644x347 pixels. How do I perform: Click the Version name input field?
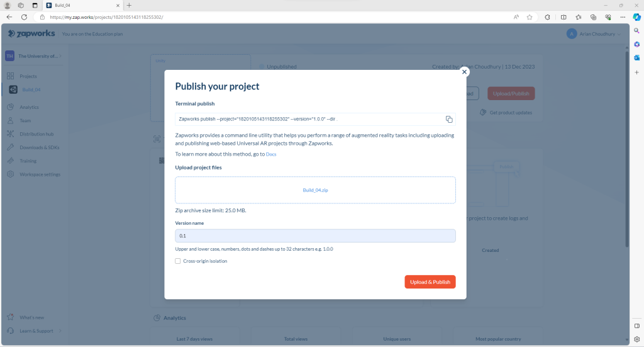(315, 236)
